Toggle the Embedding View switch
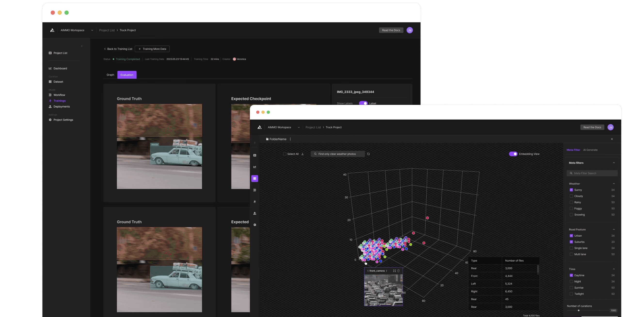This screenshot has width=644, height=317. [513, 154]
